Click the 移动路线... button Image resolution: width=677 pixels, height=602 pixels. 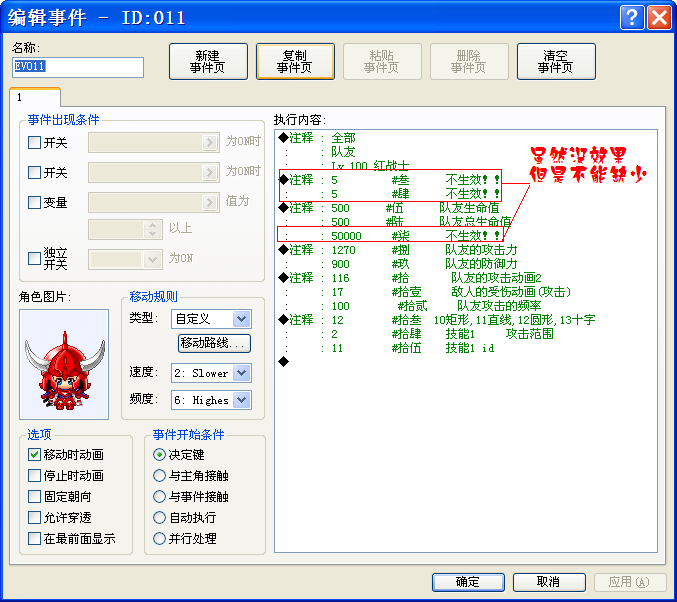[x=214, y=343]
